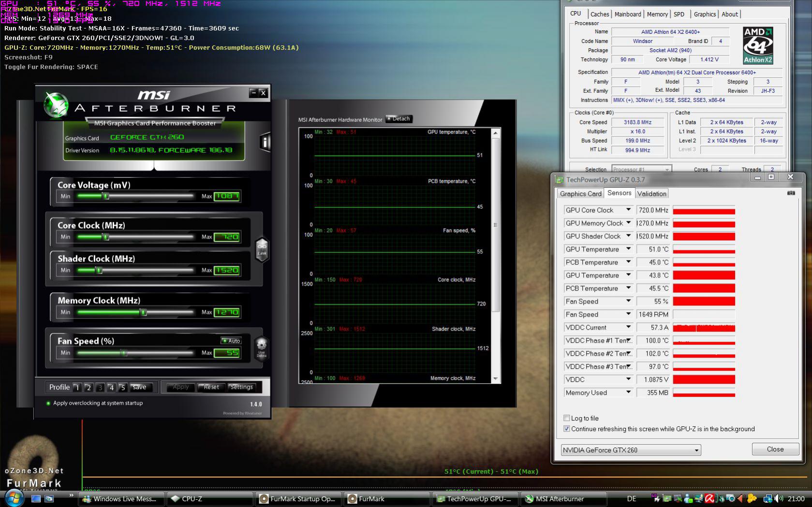The image size is (812, 507).
Task: Open the GPU Core Clock sensor dropdown
Action: tap(628, 210)
